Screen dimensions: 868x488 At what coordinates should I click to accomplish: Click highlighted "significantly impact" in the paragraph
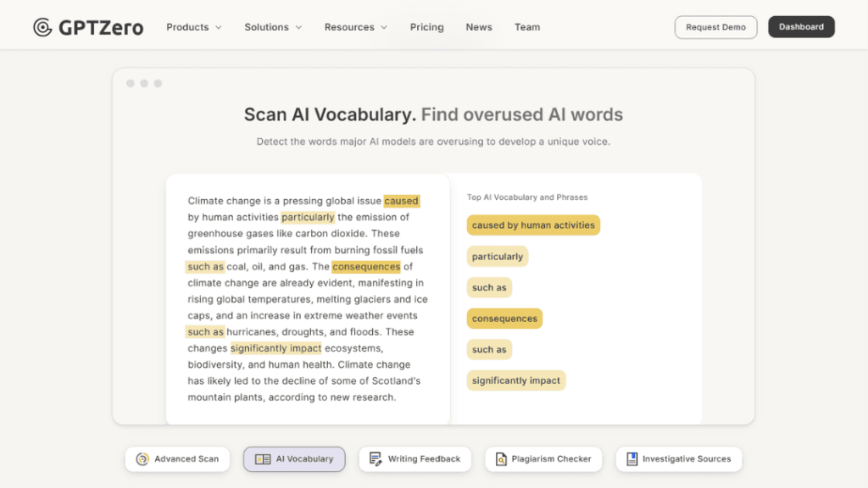coord(275,348)
